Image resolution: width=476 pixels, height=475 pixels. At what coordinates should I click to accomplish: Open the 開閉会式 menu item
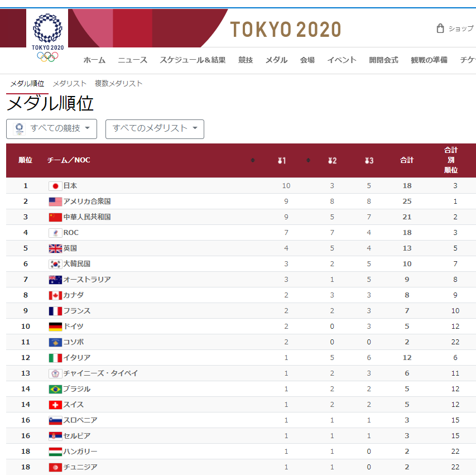tap(383, 60)
